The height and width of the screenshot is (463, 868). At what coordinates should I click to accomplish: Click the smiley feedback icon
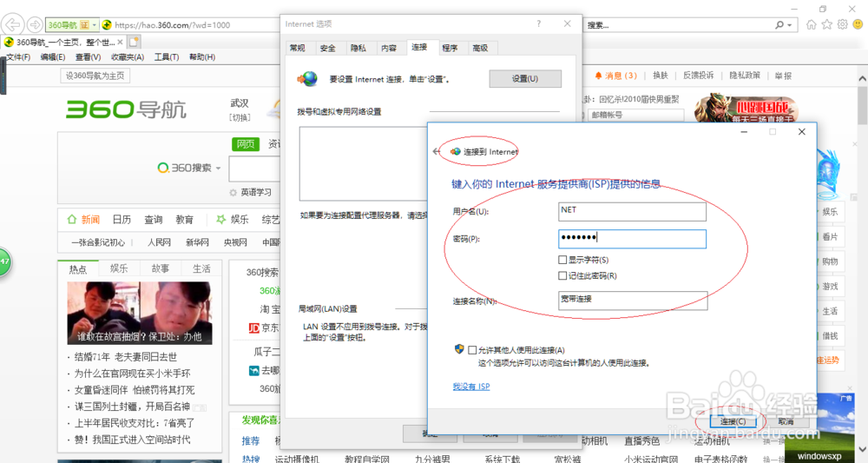858,24
